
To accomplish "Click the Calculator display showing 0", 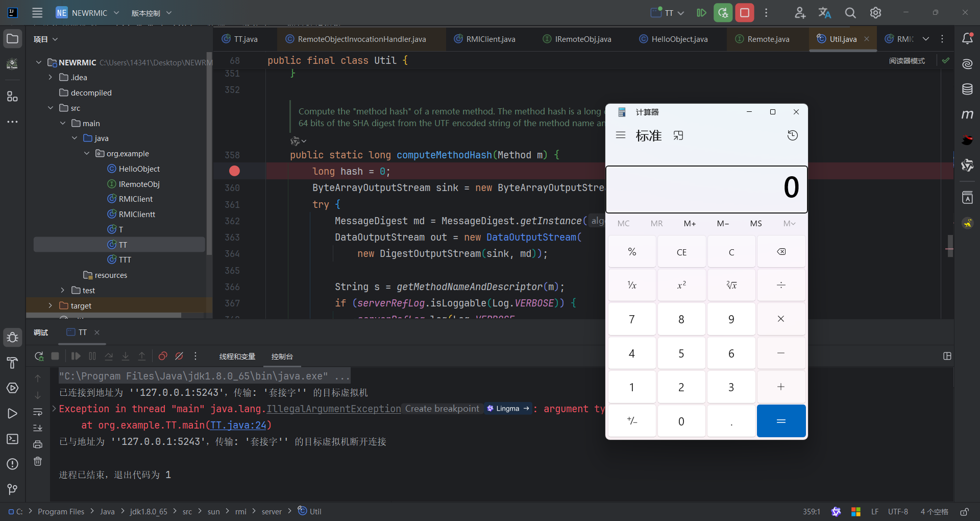I will tap(706, 189).
